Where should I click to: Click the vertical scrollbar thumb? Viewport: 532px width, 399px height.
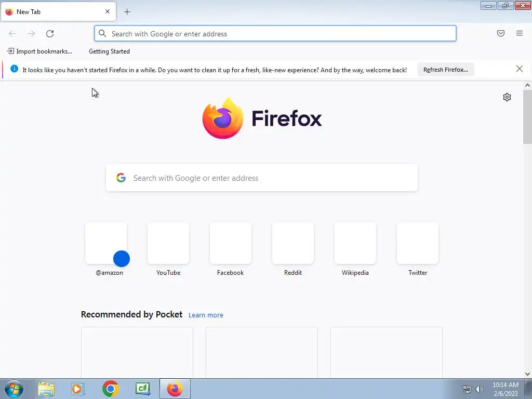(x=527, y=117)
